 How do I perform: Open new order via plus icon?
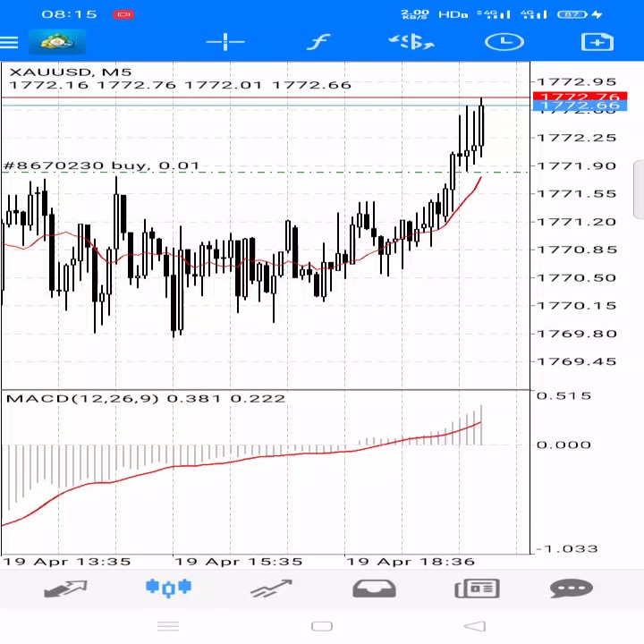tap(597, 42)
